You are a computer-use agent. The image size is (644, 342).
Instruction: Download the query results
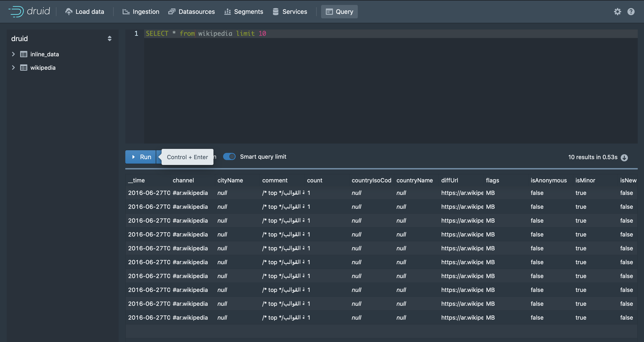[x=625, y=157]
